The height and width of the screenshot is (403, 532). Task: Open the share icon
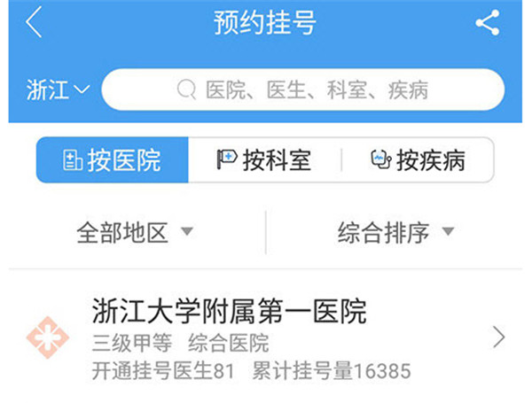pyautogui.click(x=488, y=22)
